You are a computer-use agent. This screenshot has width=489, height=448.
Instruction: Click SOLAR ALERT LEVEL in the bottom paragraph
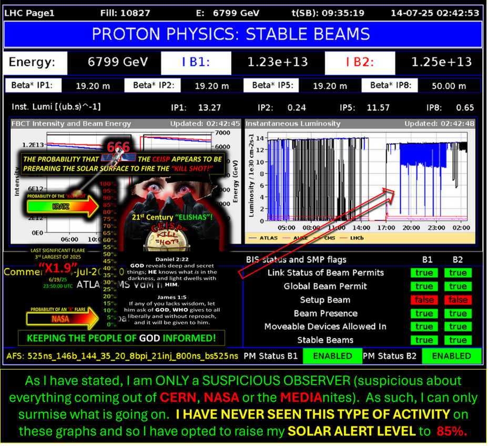tap(351, 432)
